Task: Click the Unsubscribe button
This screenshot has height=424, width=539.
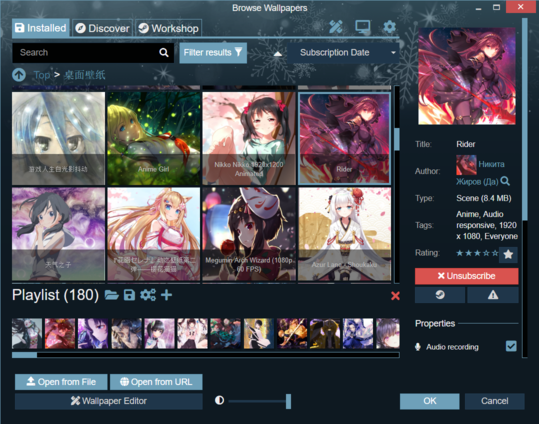Action: point(466,276)
